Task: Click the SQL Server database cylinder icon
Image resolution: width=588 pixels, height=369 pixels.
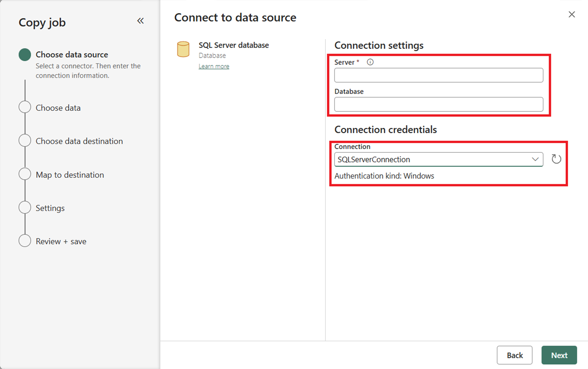Action: [x=183, y=49]
